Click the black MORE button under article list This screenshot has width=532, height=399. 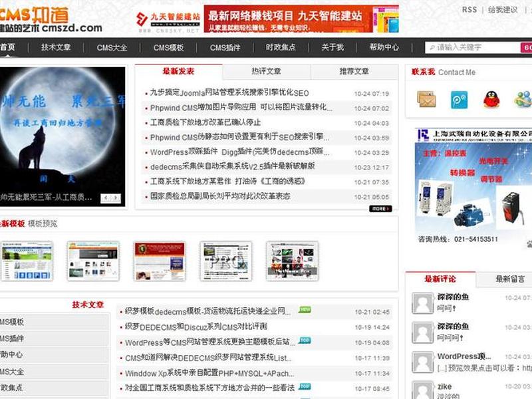pos(380,209)
